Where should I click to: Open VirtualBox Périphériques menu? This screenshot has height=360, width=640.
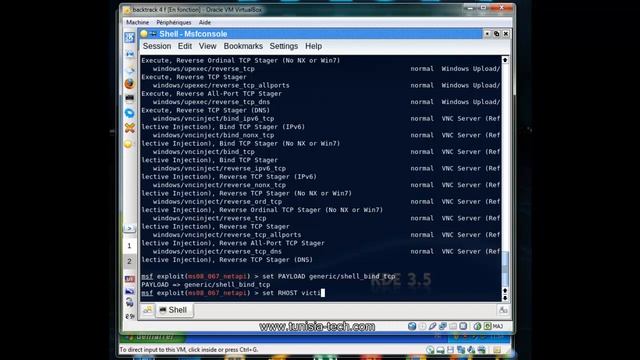[173, 22]
